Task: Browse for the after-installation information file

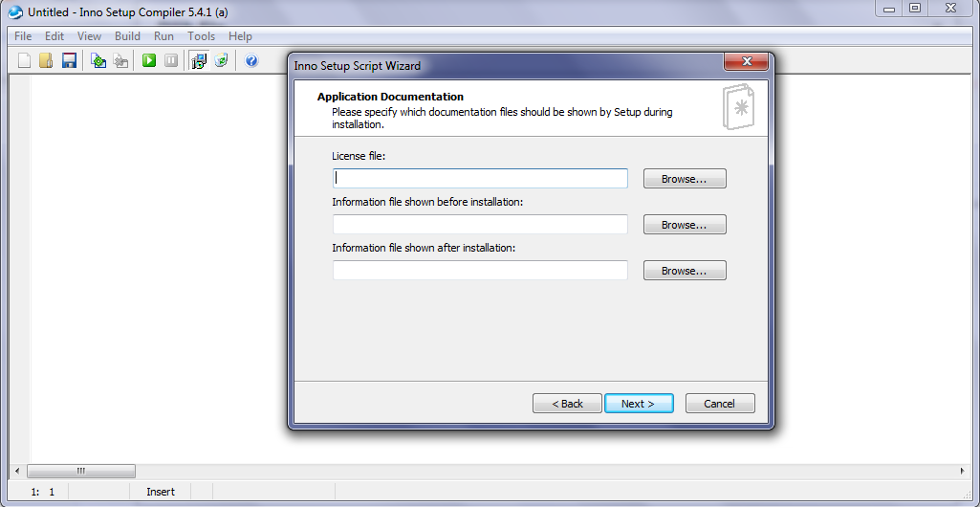Action: 685,271
